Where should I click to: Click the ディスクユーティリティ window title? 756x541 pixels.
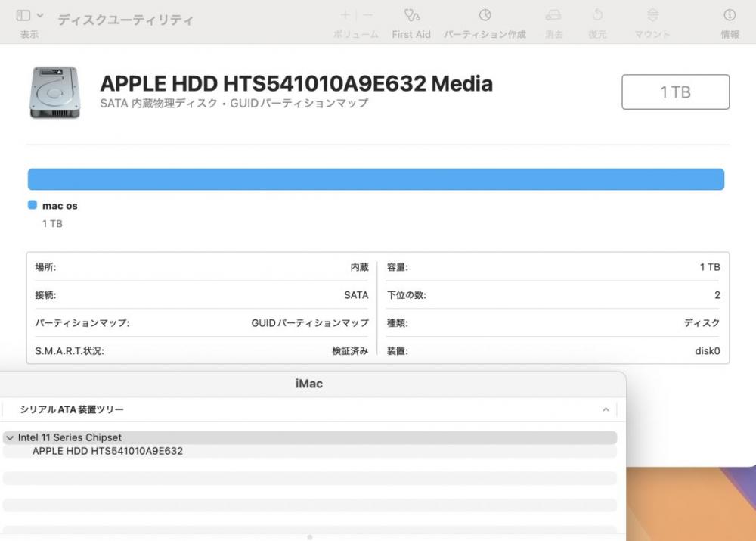pos(125,20)
